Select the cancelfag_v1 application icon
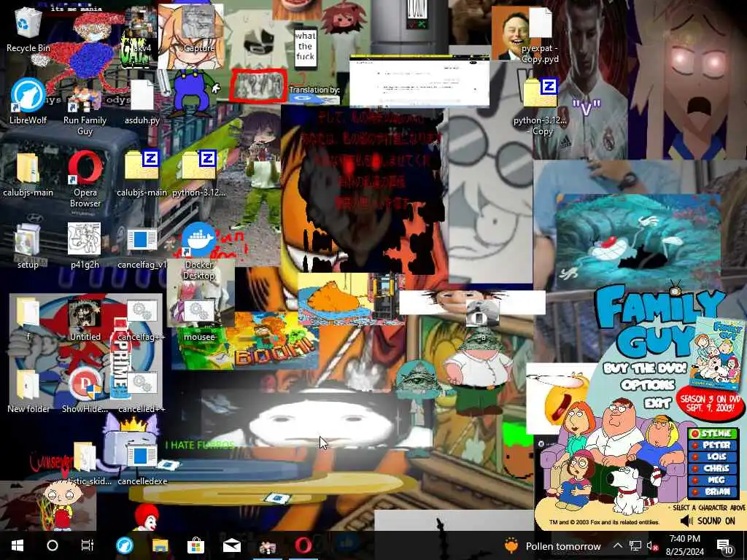This screenshot has height=560, width=747. coord(142,239)
